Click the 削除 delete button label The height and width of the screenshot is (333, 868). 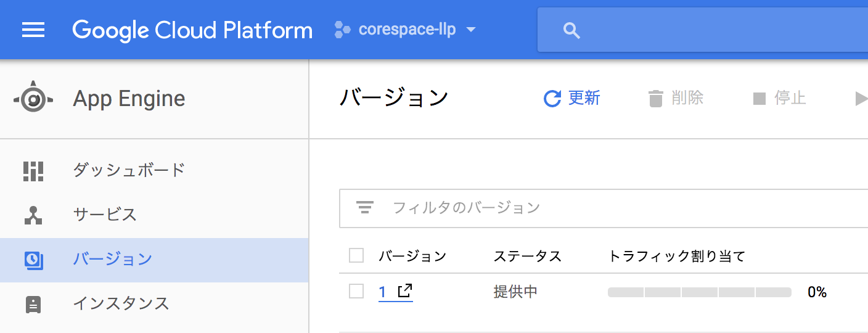click(687, 98)
